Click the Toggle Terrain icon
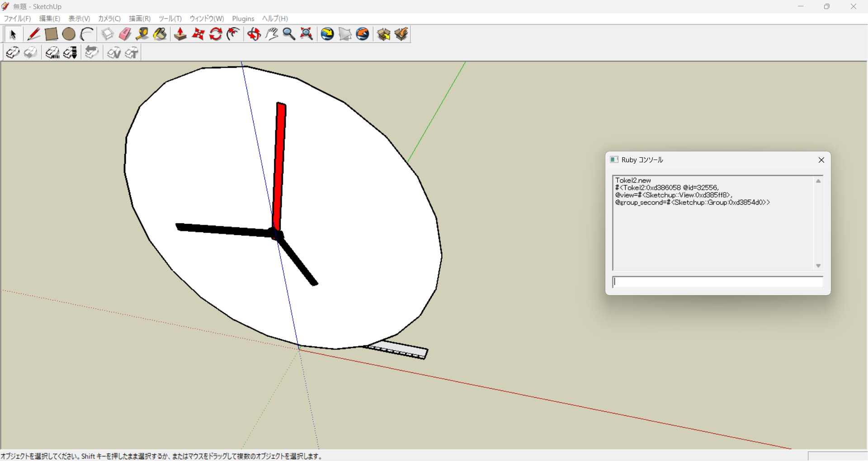The image size is (868, 461). pos(345,34)
